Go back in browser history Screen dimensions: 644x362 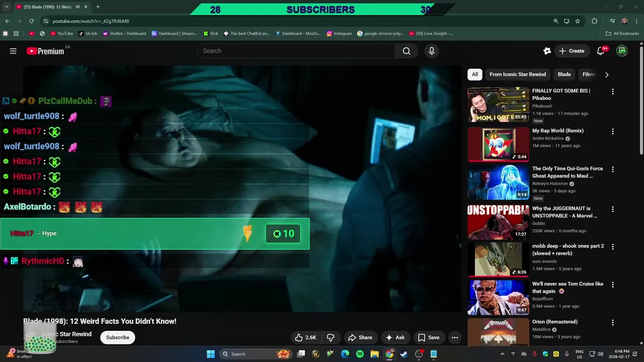point(7,21)
